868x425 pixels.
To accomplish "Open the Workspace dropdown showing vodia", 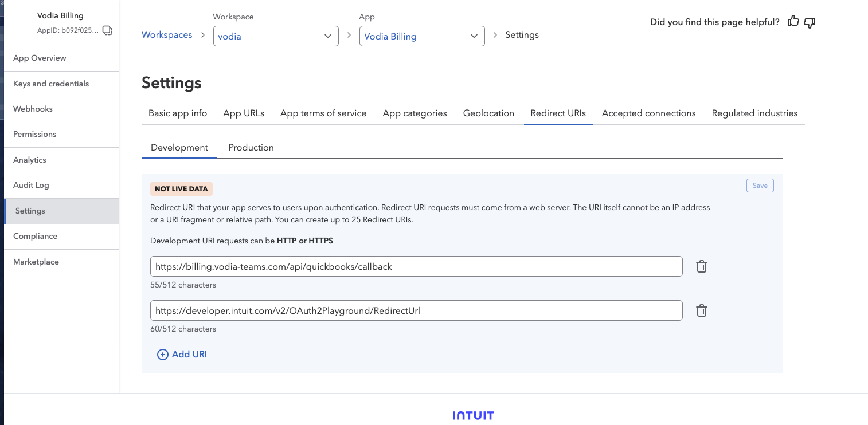I will click(276, 36).
